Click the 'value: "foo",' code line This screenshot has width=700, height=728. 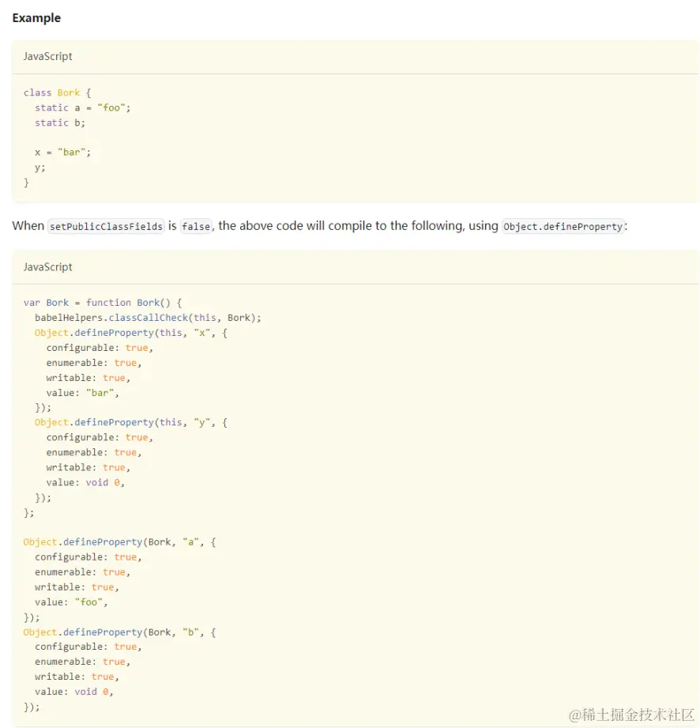coord(71,602)
